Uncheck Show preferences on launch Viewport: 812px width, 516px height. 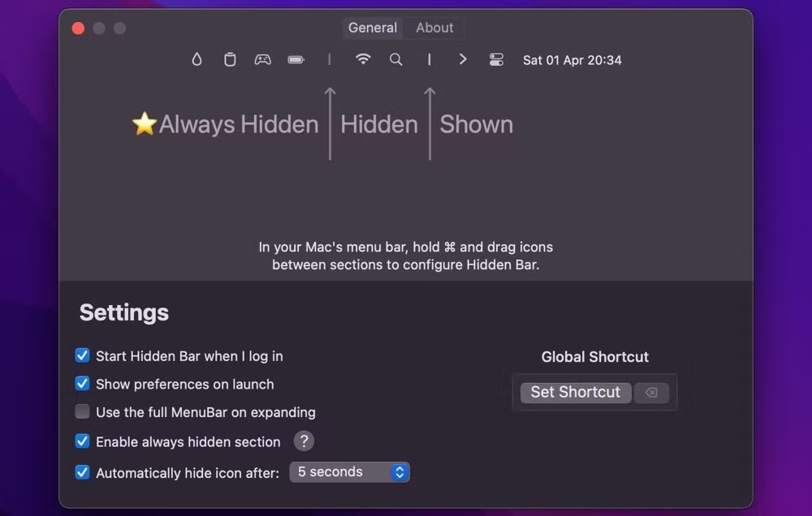82,384
